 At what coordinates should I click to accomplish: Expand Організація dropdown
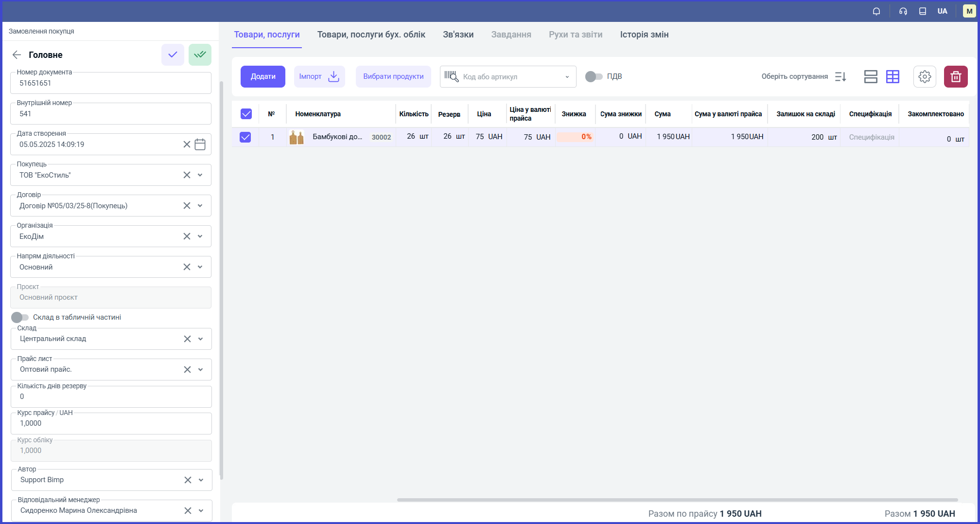point(200,236)
